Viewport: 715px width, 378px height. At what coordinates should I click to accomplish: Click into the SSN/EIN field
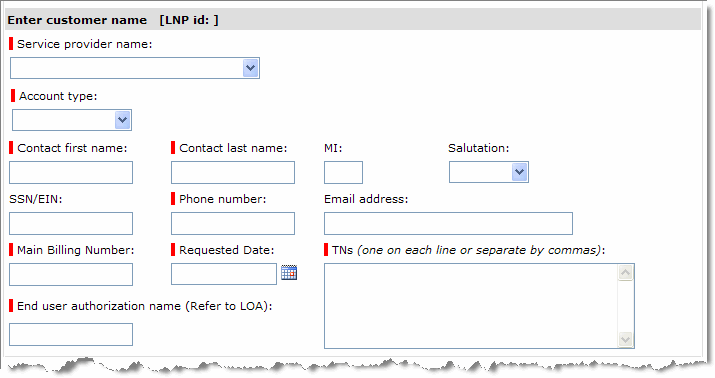tap(71, 223)
